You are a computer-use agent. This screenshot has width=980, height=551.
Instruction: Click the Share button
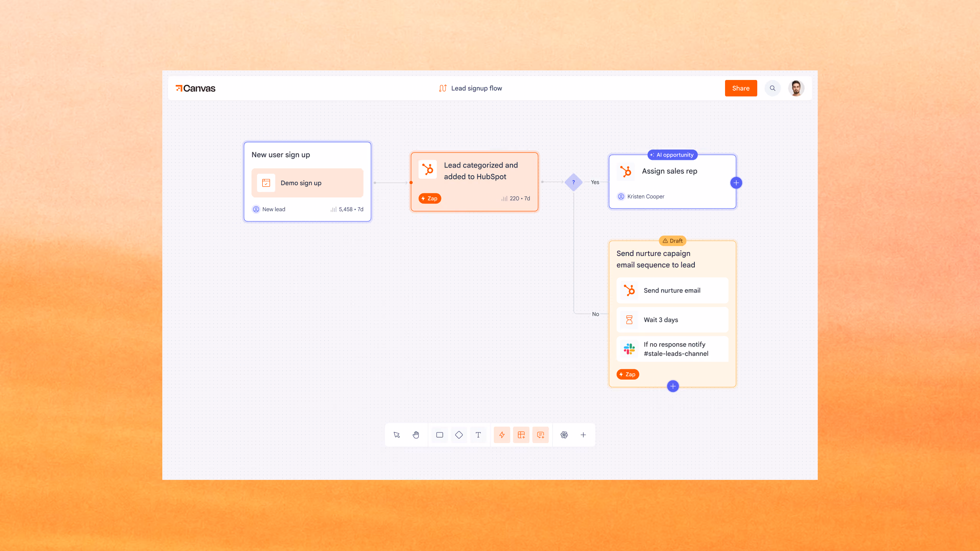(x=741, y=88)
